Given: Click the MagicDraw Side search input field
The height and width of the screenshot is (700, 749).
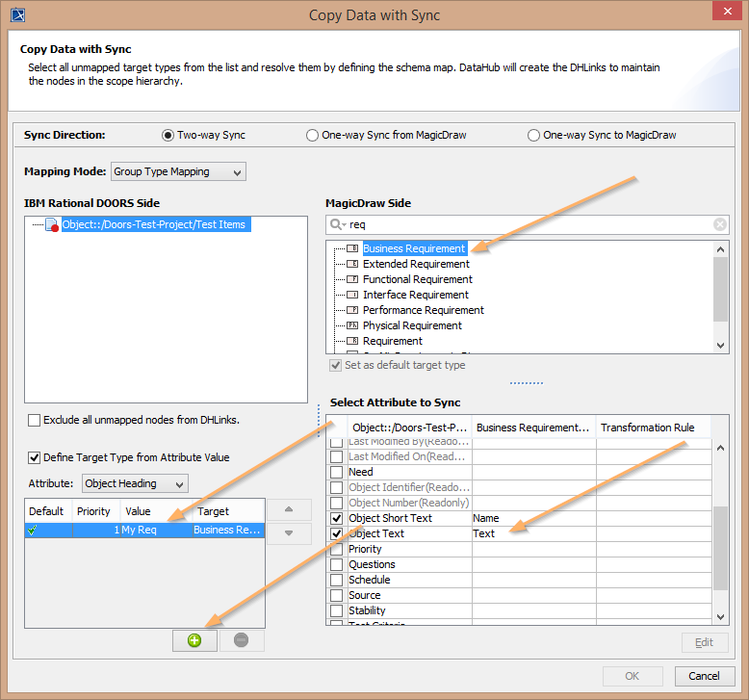Looking at the screenshot, I should [x=528, y=224].
